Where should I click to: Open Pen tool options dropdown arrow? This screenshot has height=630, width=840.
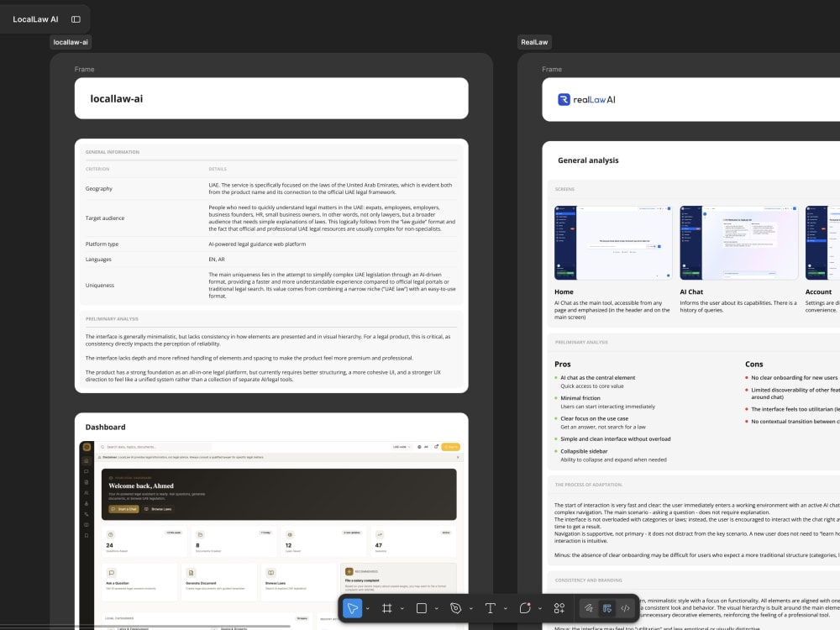(x=471, y=608)
